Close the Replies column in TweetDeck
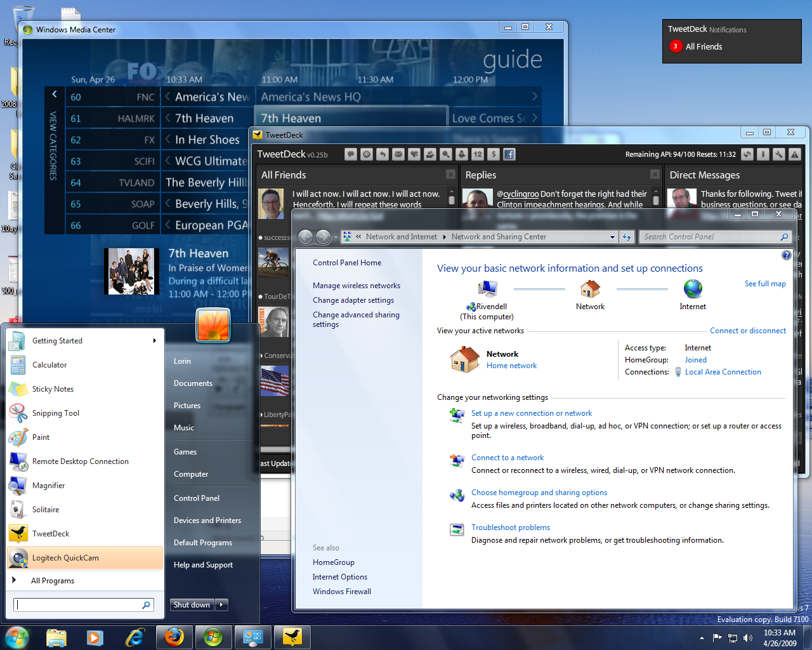Viewport: 812px width, 650px height. (655, 174)
